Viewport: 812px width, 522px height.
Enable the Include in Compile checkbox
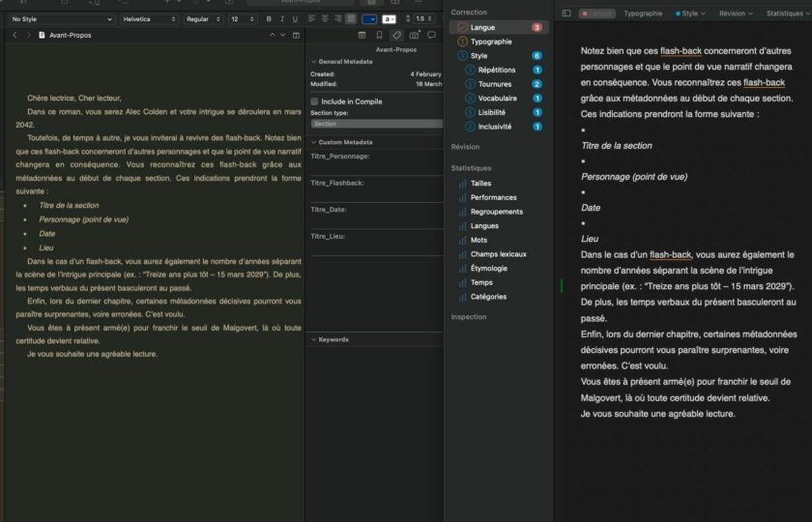[x=315, y=101]
